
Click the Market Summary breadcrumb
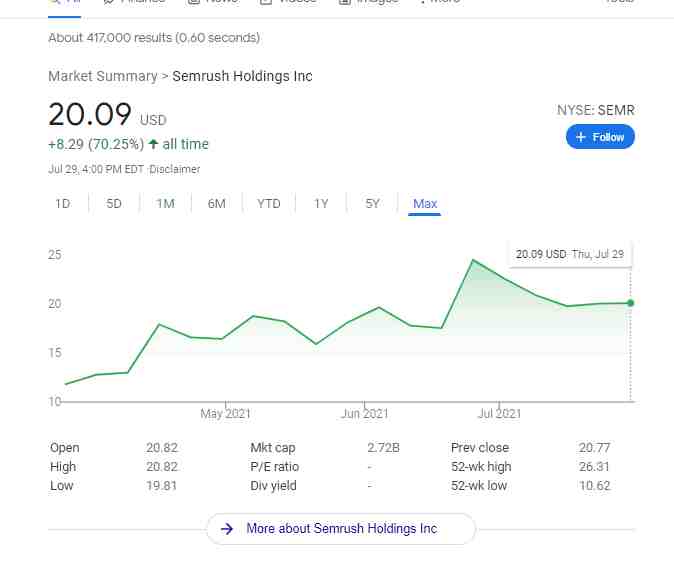click(103, 76)
